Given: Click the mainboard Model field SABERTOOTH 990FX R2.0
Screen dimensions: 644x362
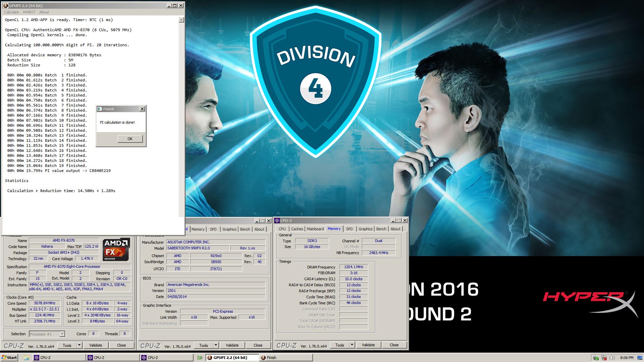Looking at the screenshot, I should (x=198, y=248).
